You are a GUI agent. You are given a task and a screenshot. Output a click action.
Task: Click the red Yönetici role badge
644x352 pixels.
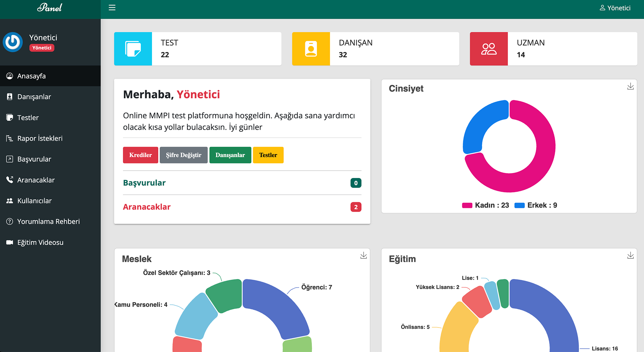click(42, 48)
